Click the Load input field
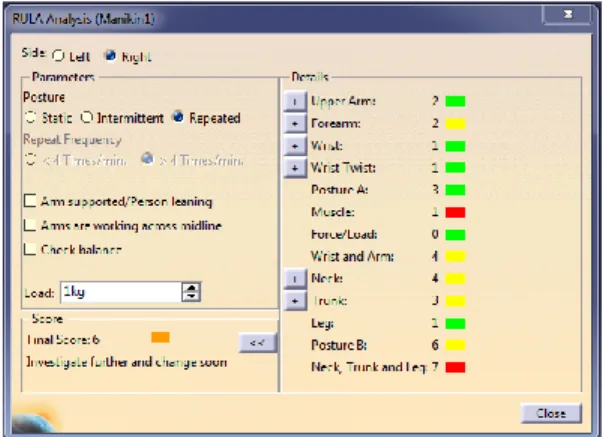 pyautogui.click(x=120, y=292)
